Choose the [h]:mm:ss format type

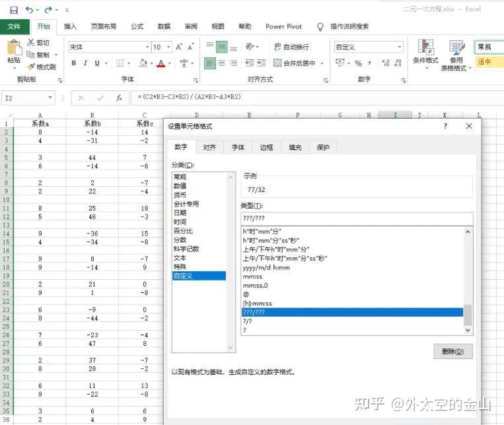coord(352,304)
